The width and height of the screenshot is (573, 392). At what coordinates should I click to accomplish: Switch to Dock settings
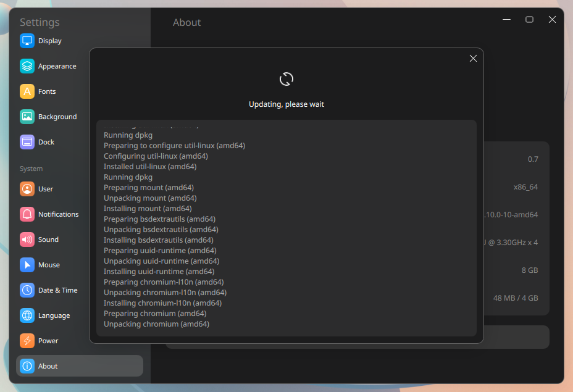pyautogui.click(x=46, y=142)
